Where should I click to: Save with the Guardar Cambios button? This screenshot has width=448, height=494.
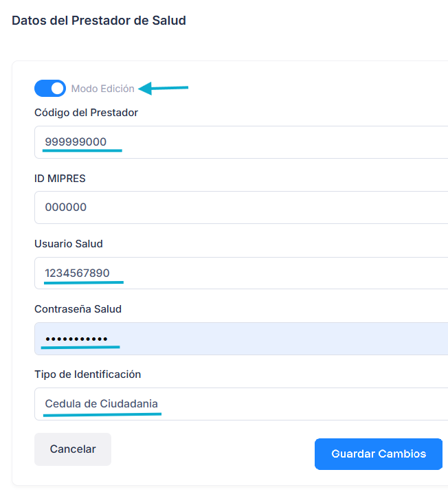[378, 454]
